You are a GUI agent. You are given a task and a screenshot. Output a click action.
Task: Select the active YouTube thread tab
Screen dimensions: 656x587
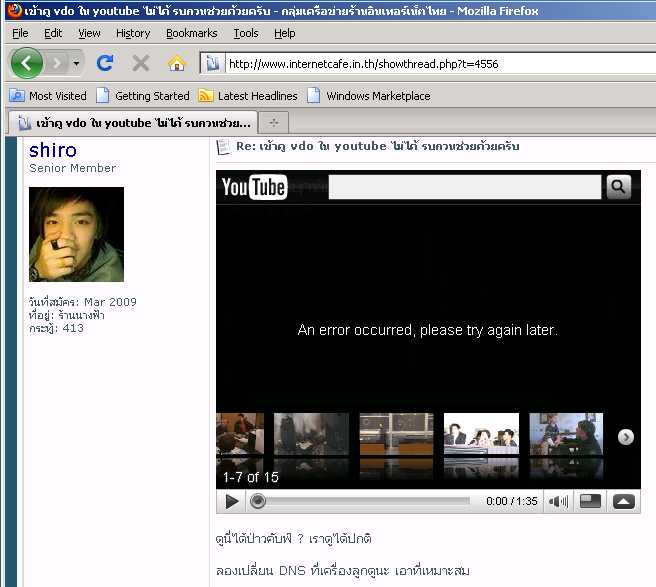pos(133,123)
